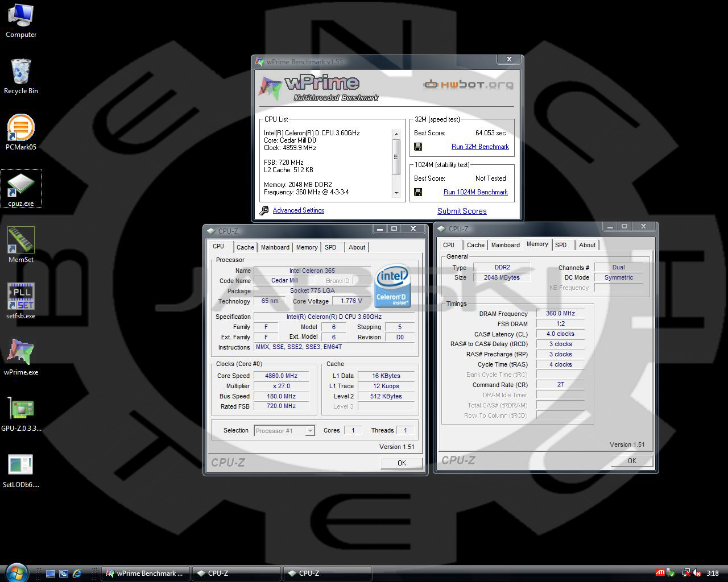
Task: Click wPrime Benchmark taskbar button
Action: click(x=146, y=573)
